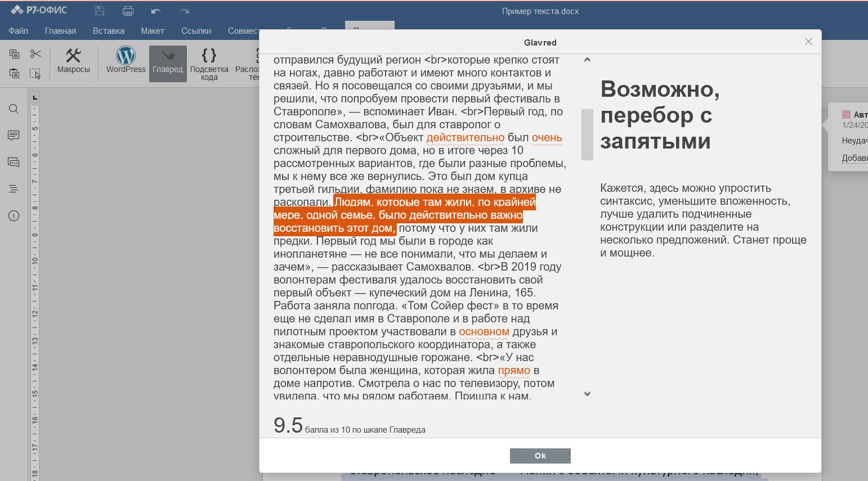Switch to the Макет tab
Image resolution: width=868 pixels, height=481 pixels.
click(153, 31)
